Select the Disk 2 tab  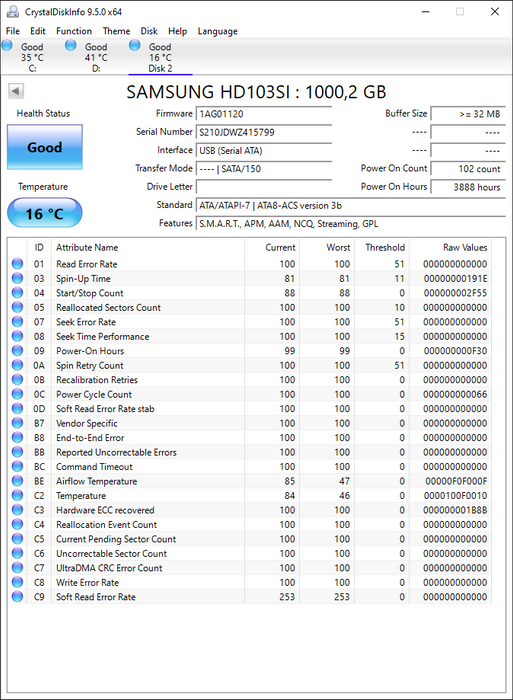click(160, 57)
